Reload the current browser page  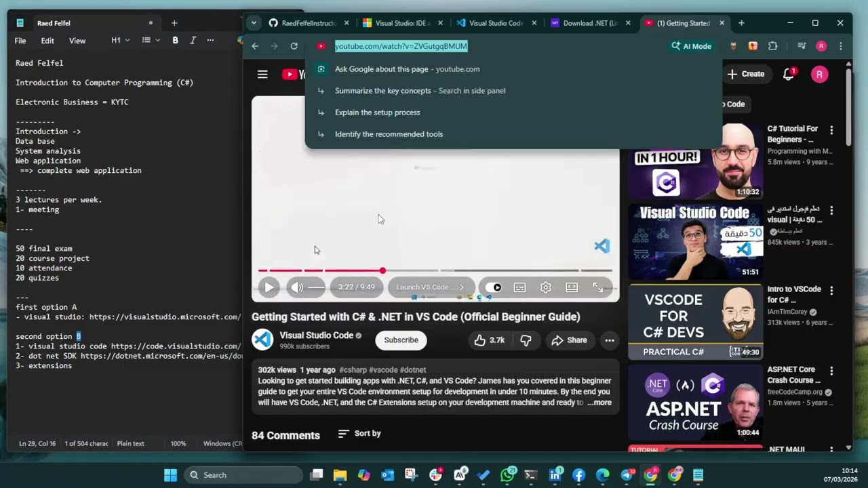click(x=294, y=46)
